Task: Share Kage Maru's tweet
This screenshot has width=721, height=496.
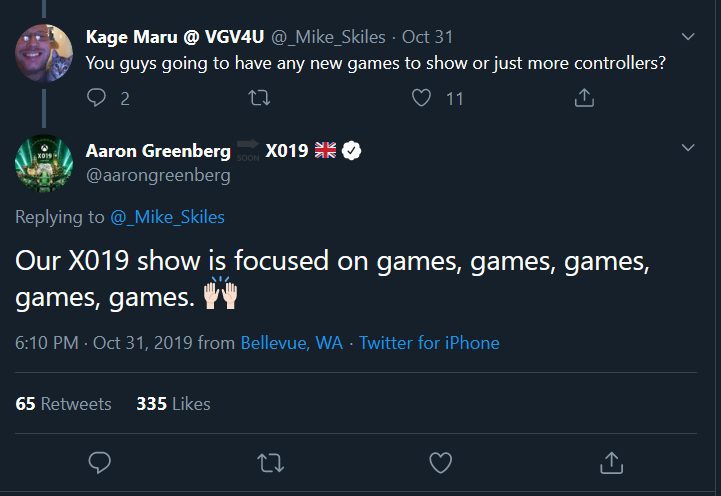Action: click(585, 98)
